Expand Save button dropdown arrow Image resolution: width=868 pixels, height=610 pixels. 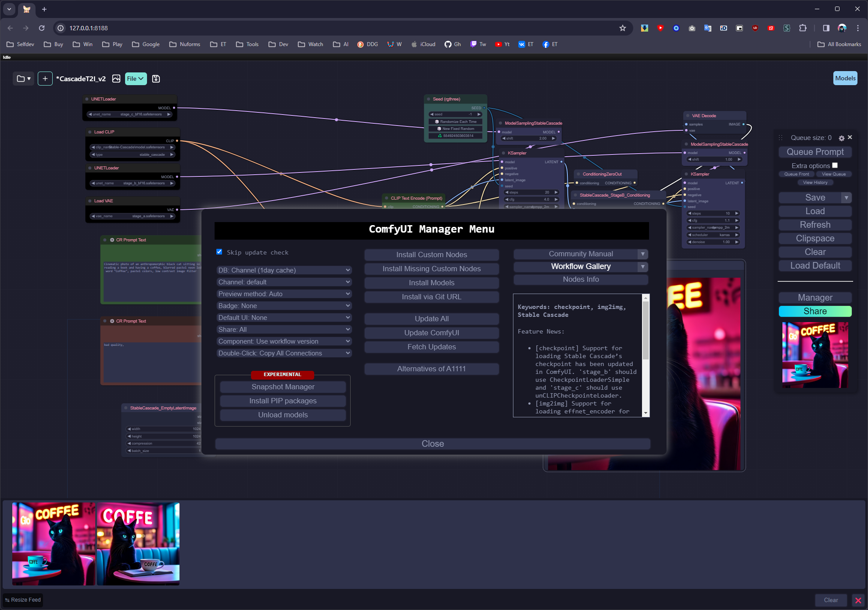tap(846, 197)
